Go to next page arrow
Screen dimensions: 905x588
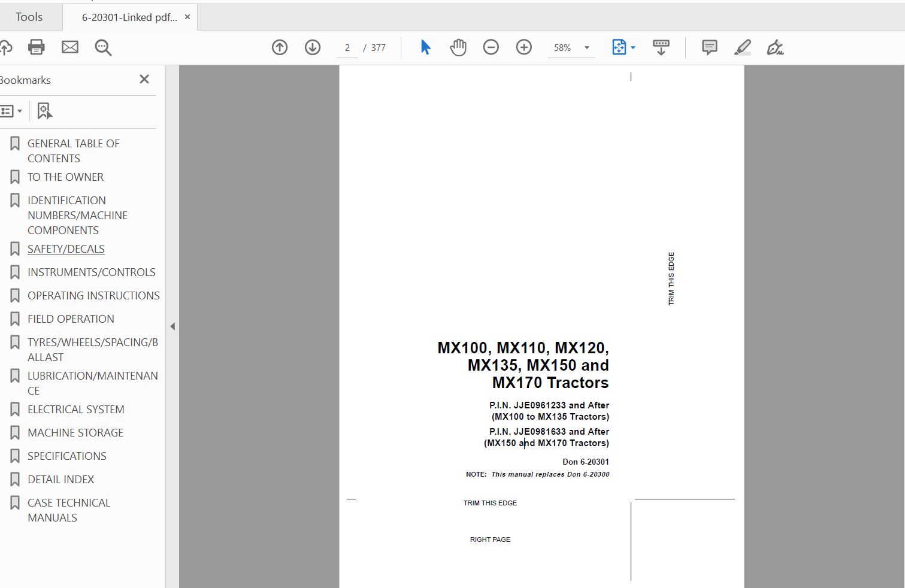click(x=313, y=47)
